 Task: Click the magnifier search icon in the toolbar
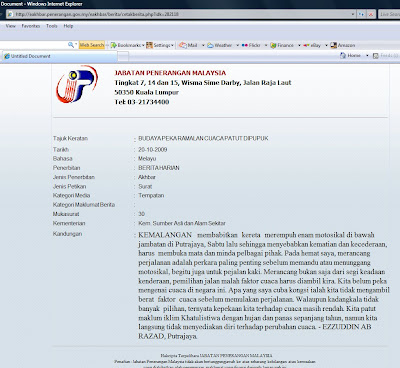click(x=71, y=45)
